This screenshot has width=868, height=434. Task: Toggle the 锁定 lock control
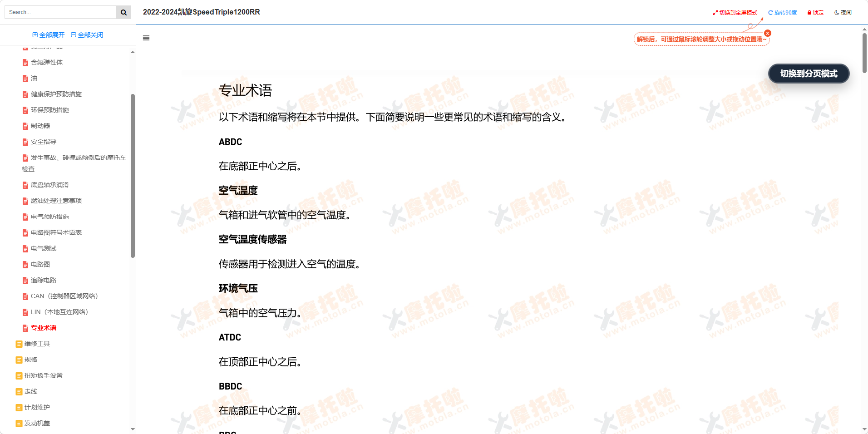[815, 13]
